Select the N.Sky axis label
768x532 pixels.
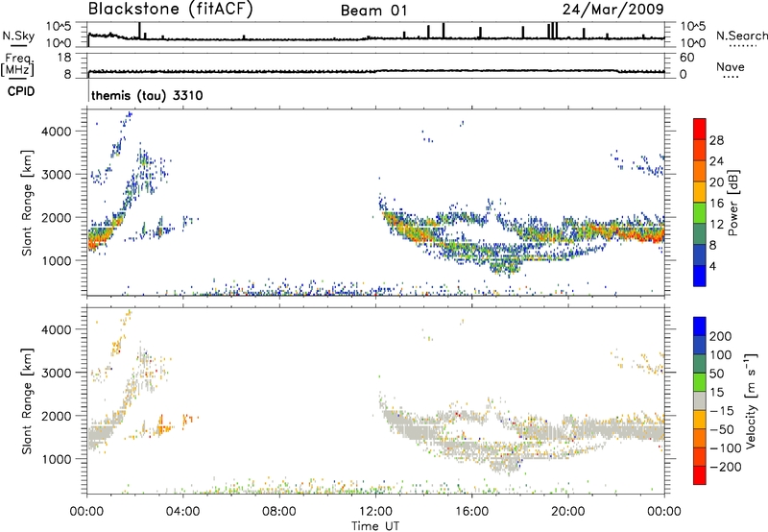coord(18,36)
